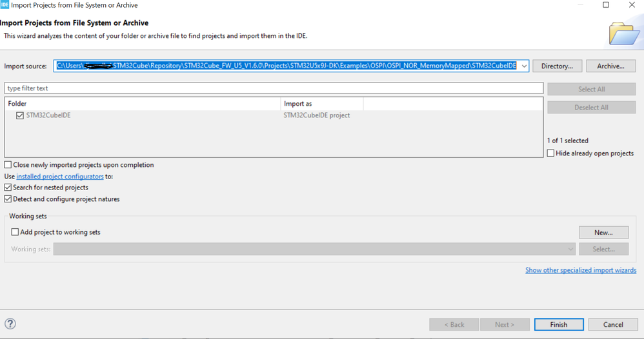Screen dimensions: 644x339
Task: Enable Close newly imported projects upon completion
Action: (x=8, y=164)
